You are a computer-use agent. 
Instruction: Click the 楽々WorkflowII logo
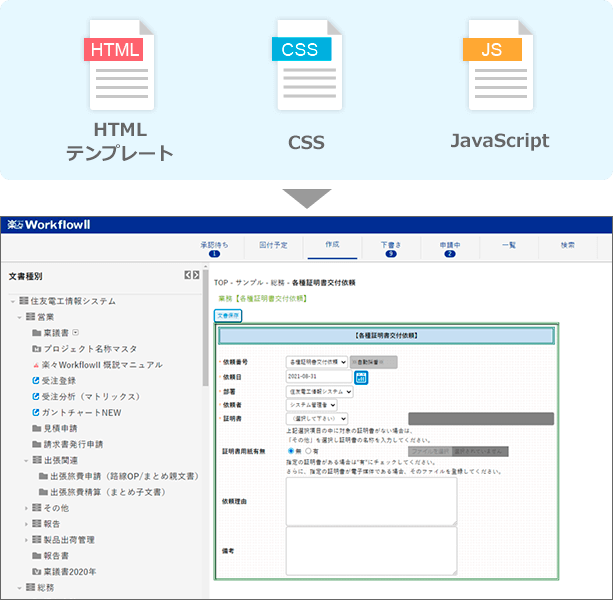[x=48, y=225]
